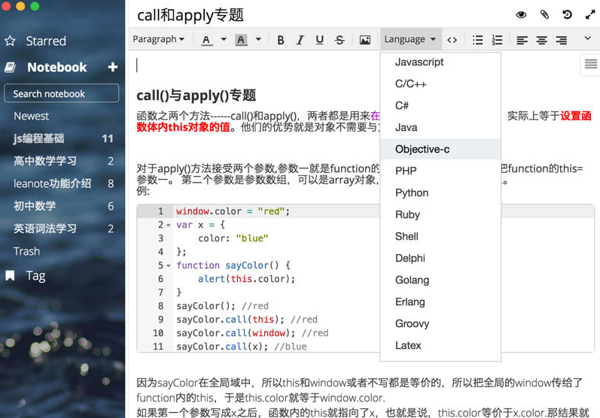Open the js编程基础 notebook

click(39, 138)
